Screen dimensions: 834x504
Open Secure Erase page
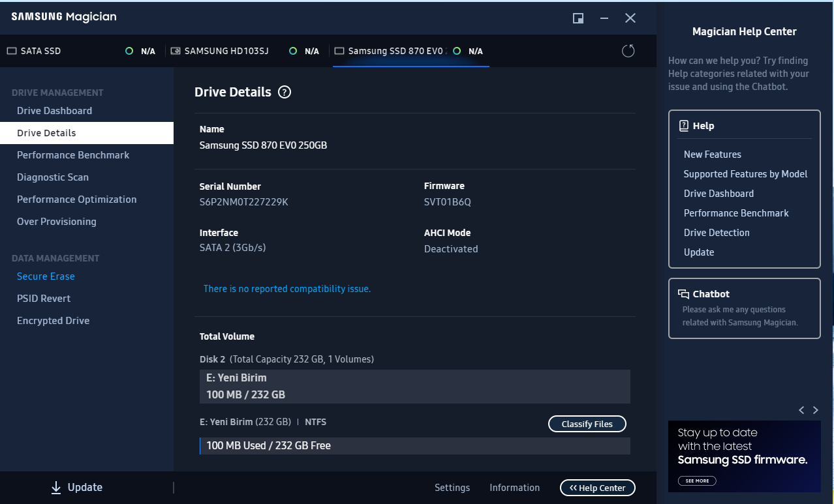(x=46, y=276)
